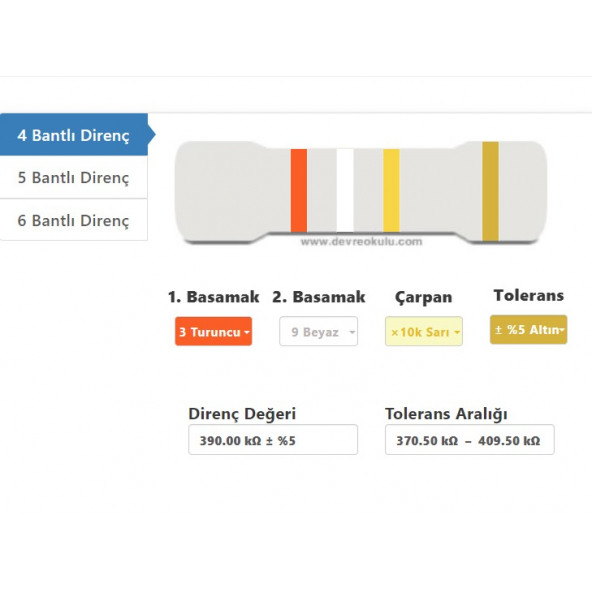Open the ×10k Sarı multiplier dropdown
This screenshot has width=592, height=592.
tap(424, 331)
